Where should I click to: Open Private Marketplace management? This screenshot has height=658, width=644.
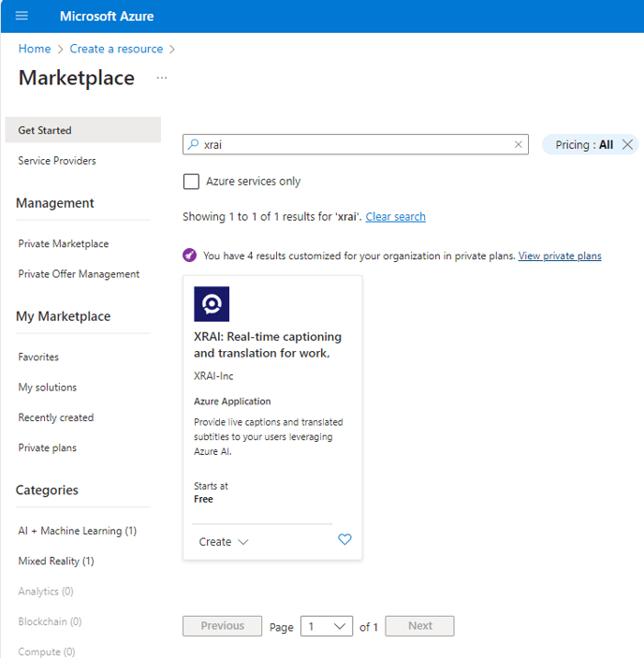coord(64,243)
